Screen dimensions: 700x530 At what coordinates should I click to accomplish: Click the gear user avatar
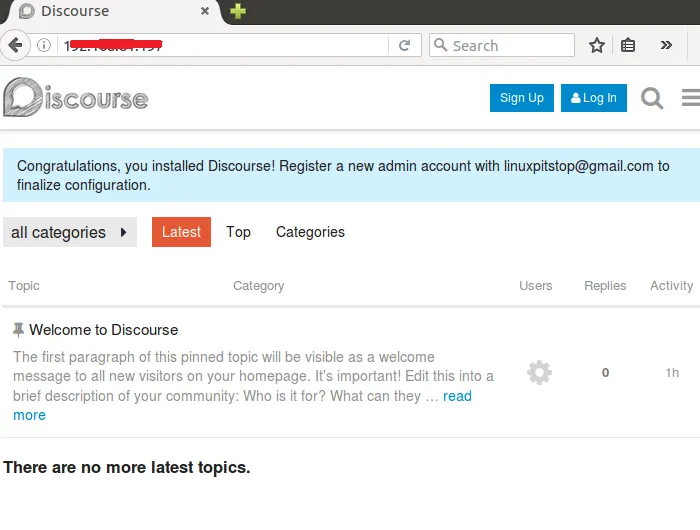(539, 373)
